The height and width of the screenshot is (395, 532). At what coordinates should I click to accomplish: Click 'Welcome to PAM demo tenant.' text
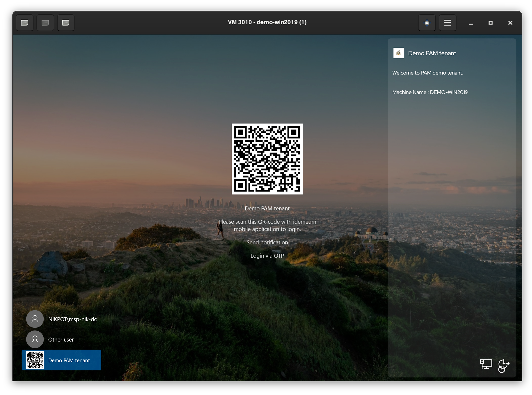(x=428, y=73)
